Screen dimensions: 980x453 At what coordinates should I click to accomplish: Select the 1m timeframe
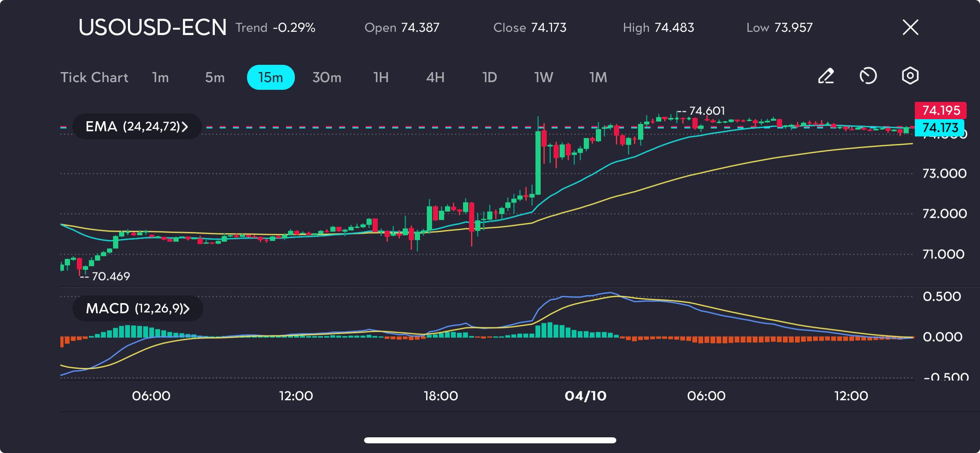[x=161, y=77]
